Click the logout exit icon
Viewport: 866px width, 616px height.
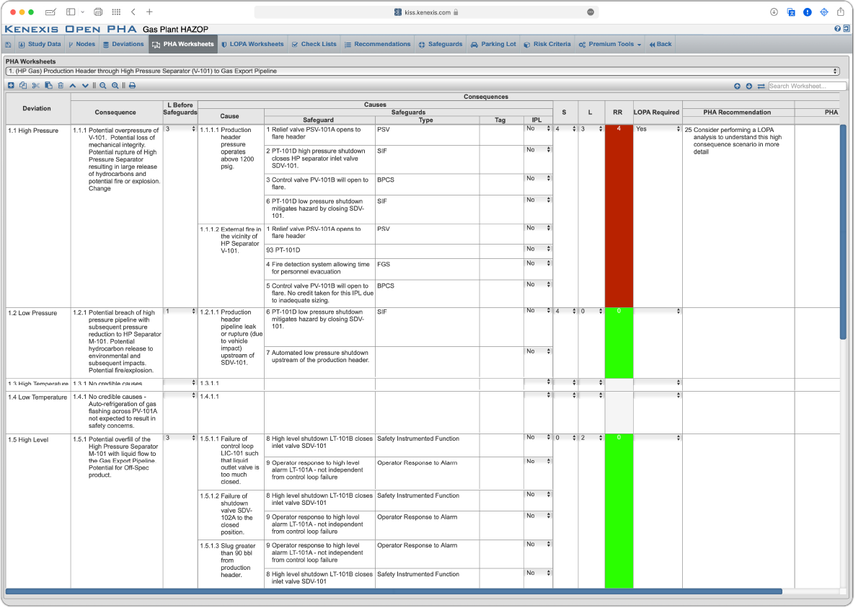[x=846, y=29]
